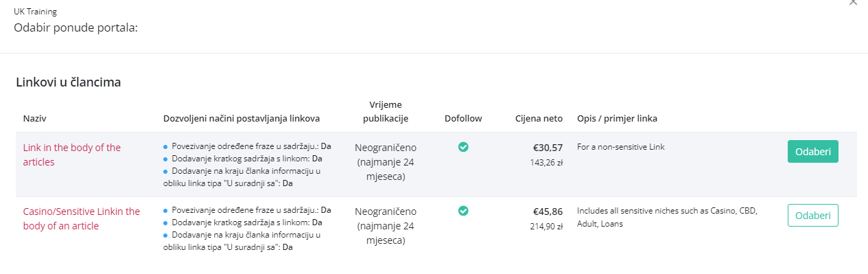The width and height of the screenshot is (868, 274).
Task: Open 'Casino/Sensitive Linkin the body of an article'
Action: click(82, 218)
